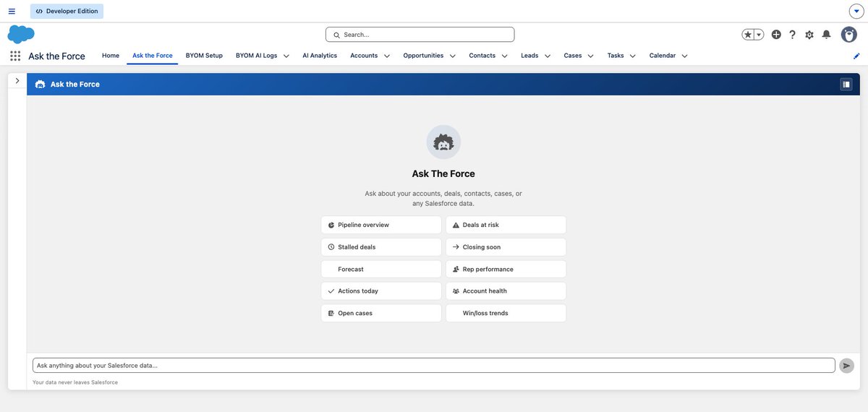This screenshot has height=412, width=868.
Task: Open the Help question mark icon
Action: pyautogui.click(x=793, y=35)
